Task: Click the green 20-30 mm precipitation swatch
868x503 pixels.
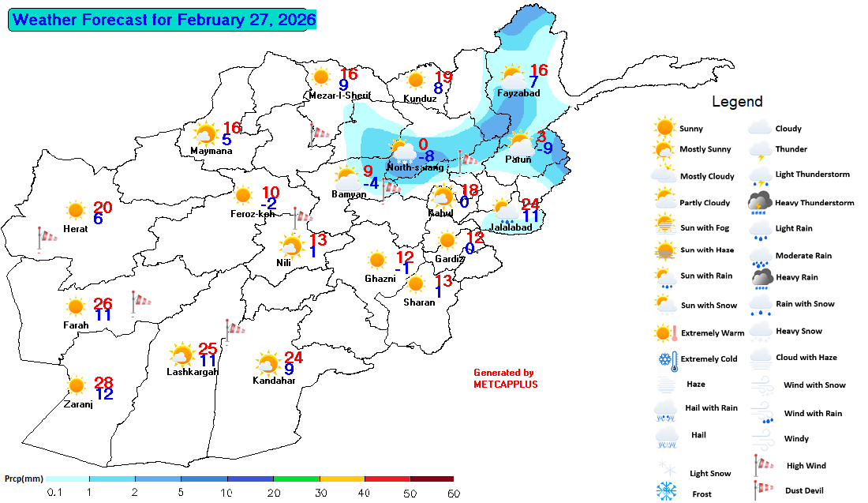Action: pyautogui.click(x=296, y=479)
